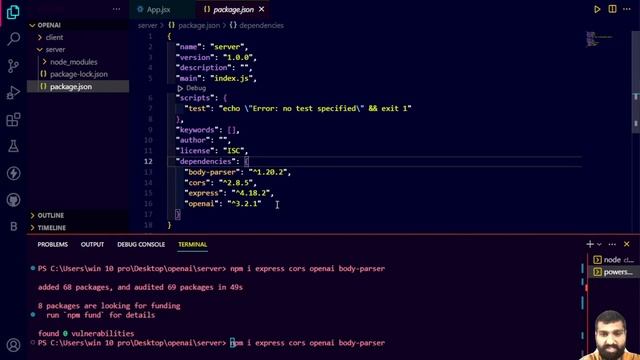Click the "express": "^4.18.2" line
This screenshot has height=360, width=640.
click(x=229, y=193)
